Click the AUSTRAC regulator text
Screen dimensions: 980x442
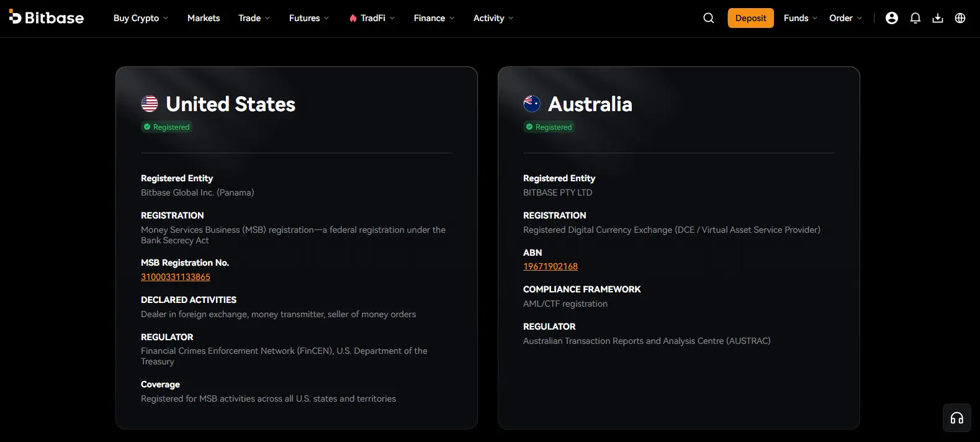[x=647, y=341]
